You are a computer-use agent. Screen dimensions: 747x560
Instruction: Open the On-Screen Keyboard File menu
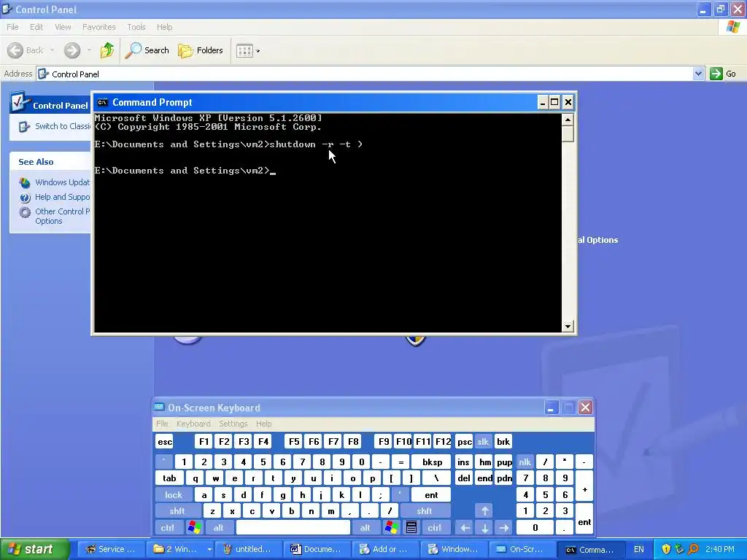(x=162, y=424)
